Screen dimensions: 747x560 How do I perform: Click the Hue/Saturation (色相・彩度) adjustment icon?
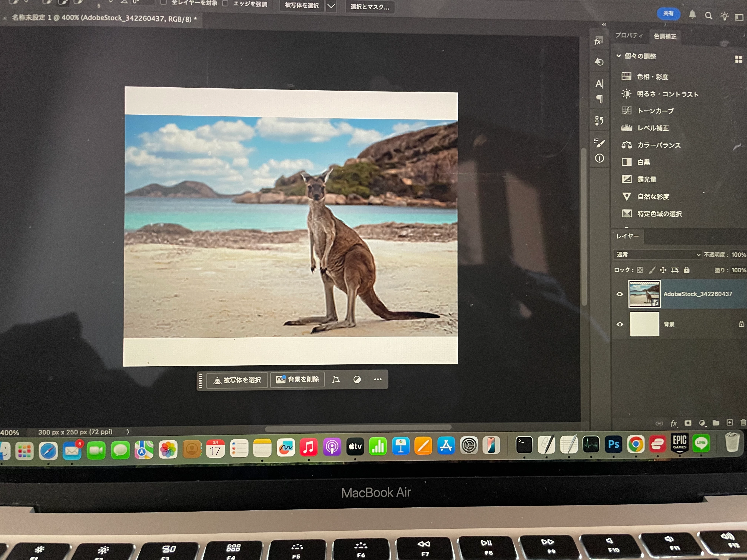point(626,76)
